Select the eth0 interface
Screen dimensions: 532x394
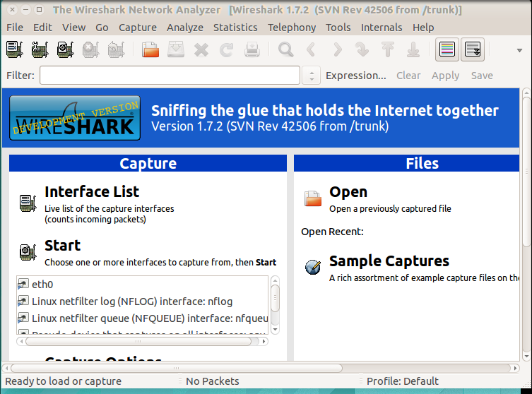[142, 284]
